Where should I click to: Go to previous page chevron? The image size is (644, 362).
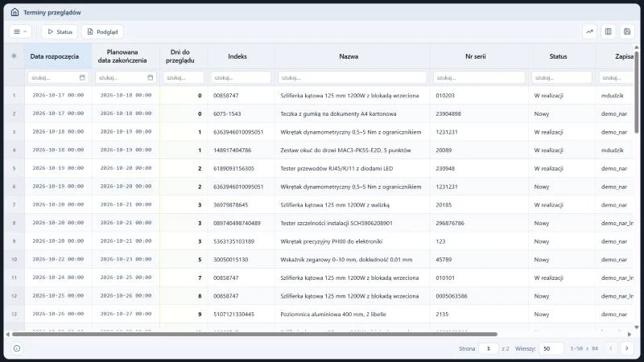point(611,348)
